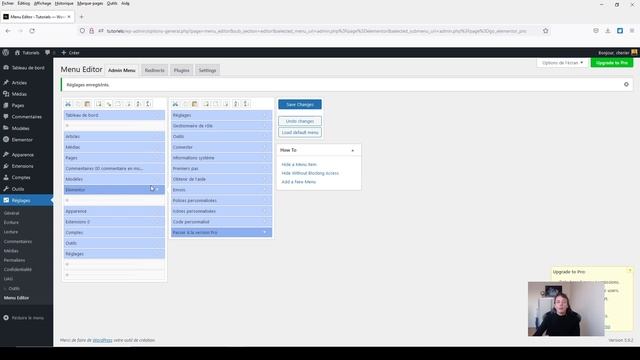Viewport: 640px width, 360px height.
Task: Collapse the How To panel
Action: tap(353, 151)
